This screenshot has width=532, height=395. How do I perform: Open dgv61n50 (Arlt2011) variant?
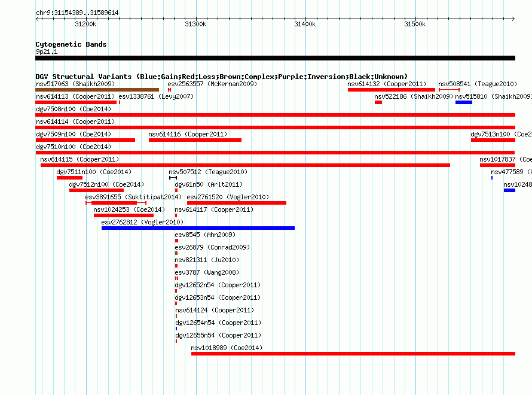coord(209,184)
